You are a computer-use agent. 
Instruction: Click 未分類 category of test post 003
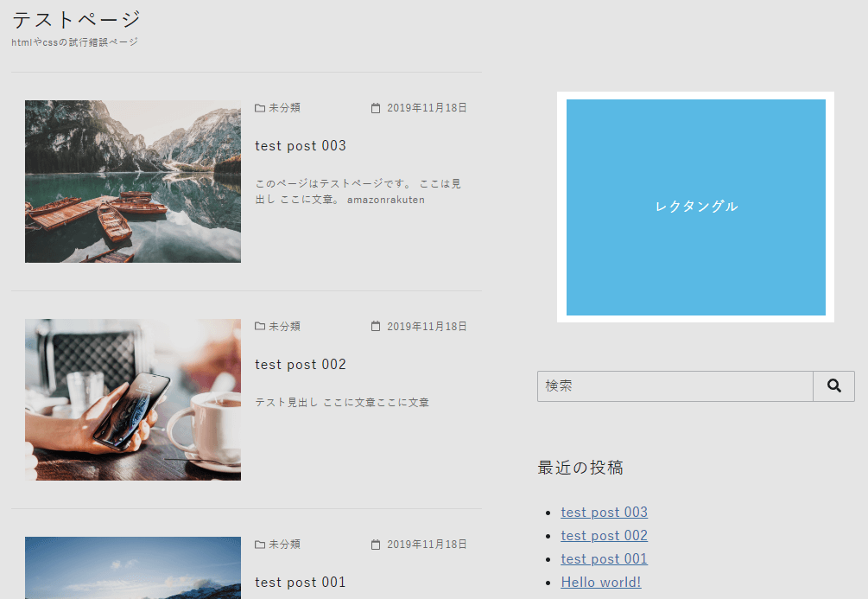point(284,108)
